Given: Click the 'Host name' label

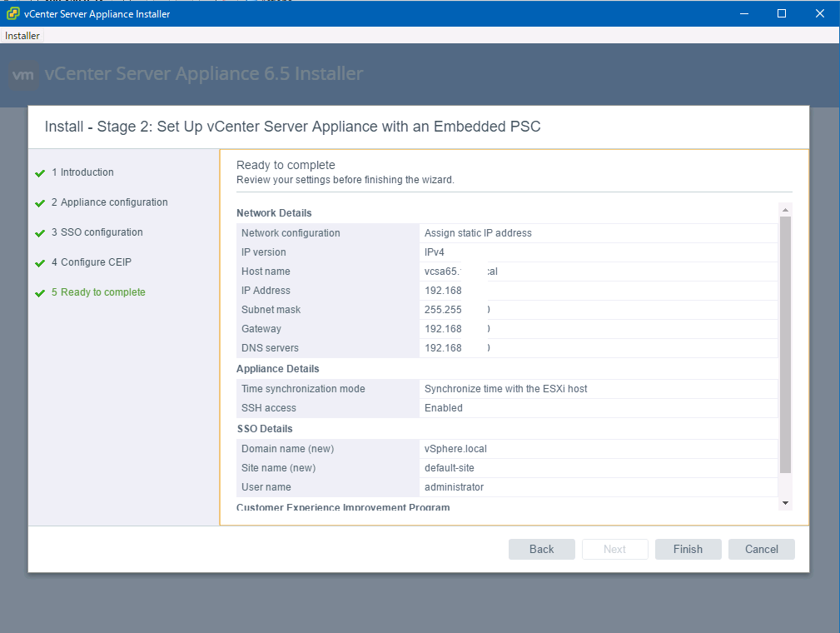Looking at the screenshot, I should coord(266,272).
